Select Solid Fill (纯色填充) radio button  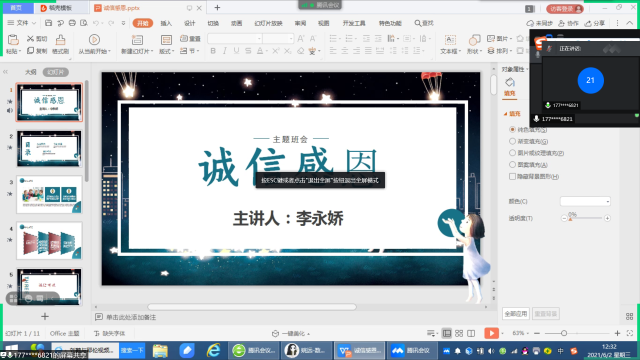tap(512, 129)
